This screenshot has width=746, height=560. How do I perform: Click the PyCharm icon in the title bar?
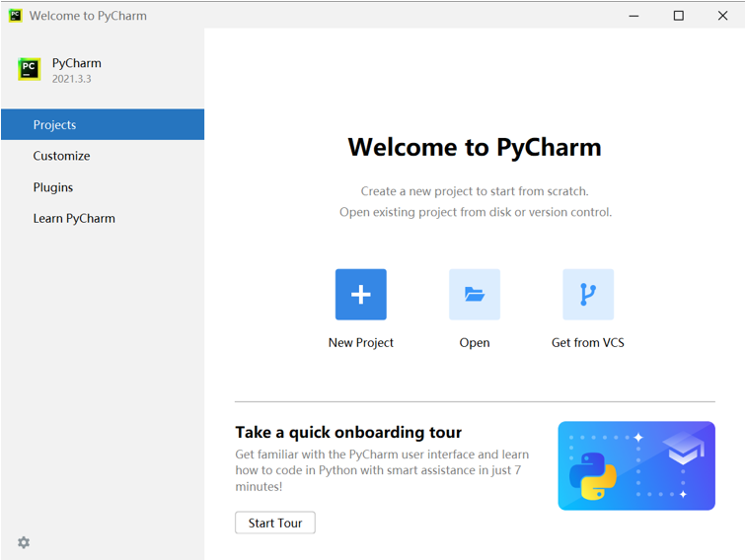click(15, 16)
